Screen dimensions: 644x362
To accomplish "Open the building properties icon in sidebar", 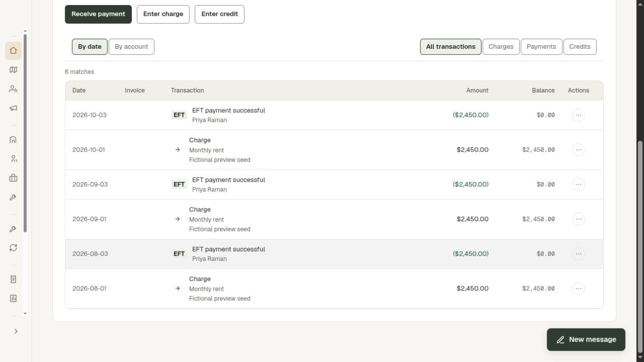I will [x=13, y=139].
